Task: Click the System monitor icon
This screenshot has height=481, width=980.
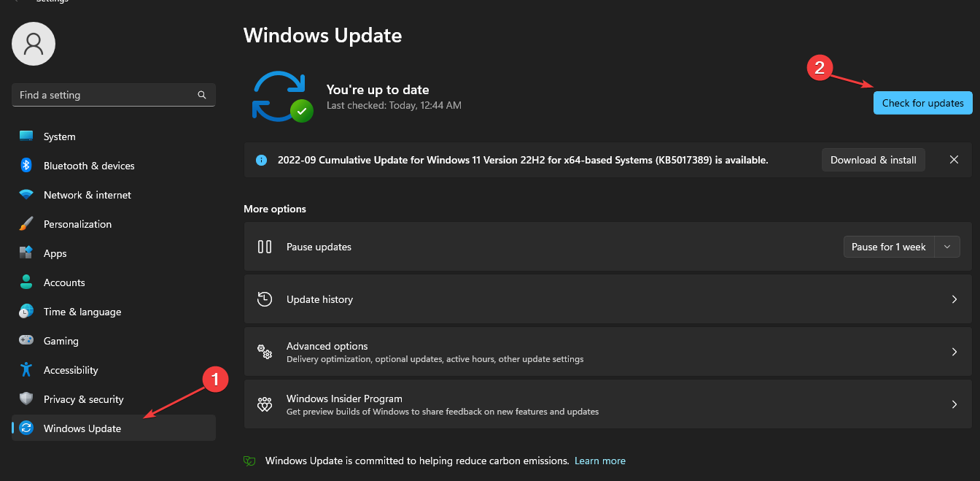Action: point(26,136)
